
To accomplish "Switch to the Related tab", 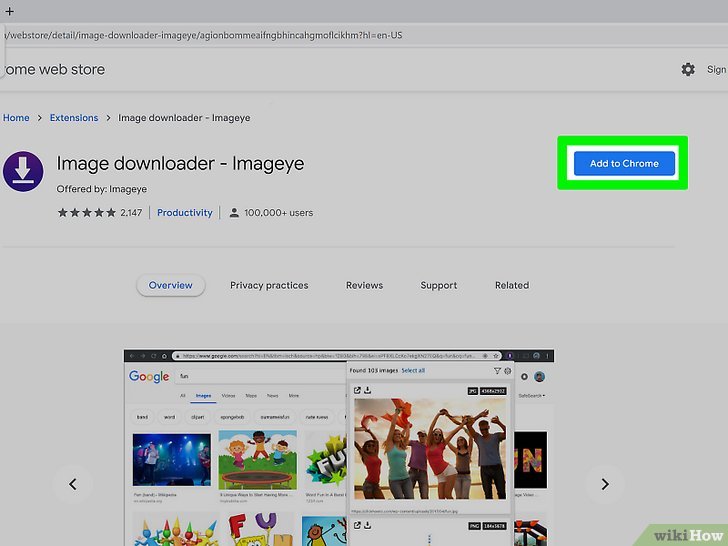I will pos(512,286).
